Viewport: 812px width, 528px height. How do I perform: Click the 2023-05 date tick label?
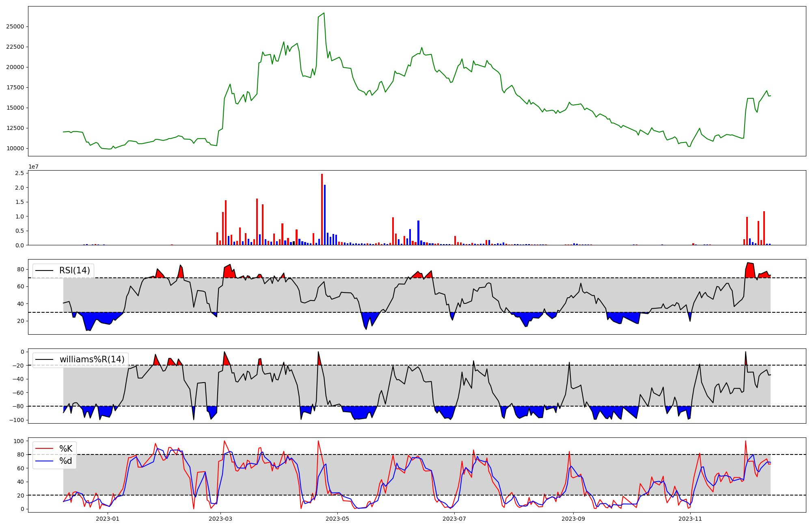point(337,519)
